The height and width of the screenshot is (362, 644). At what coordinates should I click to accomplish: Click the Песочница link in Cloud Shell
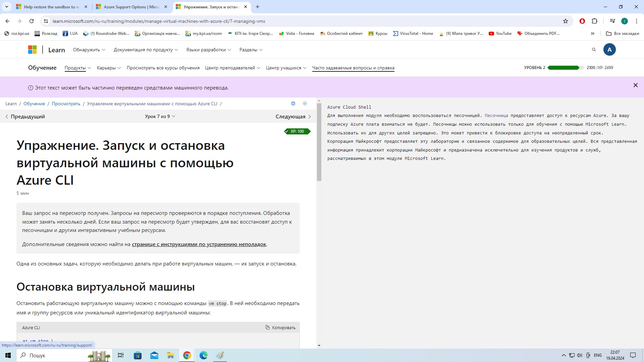coord(496,116)
